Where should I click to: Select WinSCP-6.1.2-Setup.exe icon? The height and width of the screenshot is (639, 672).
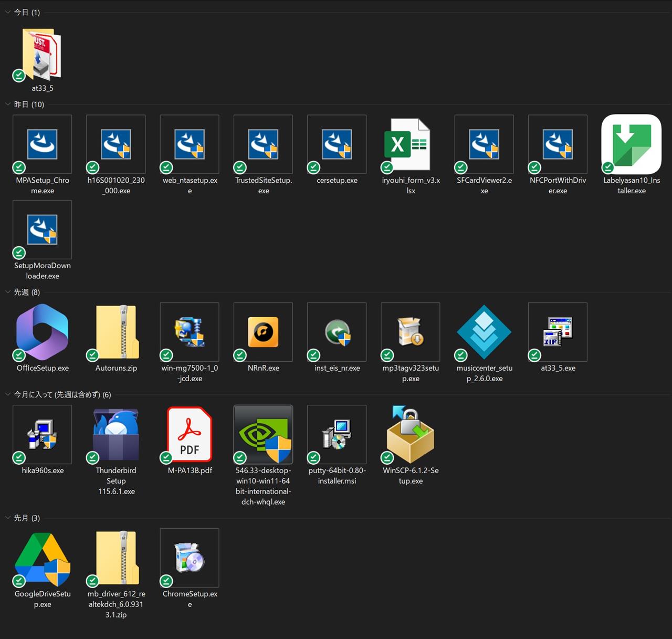(x=411, y=434)
